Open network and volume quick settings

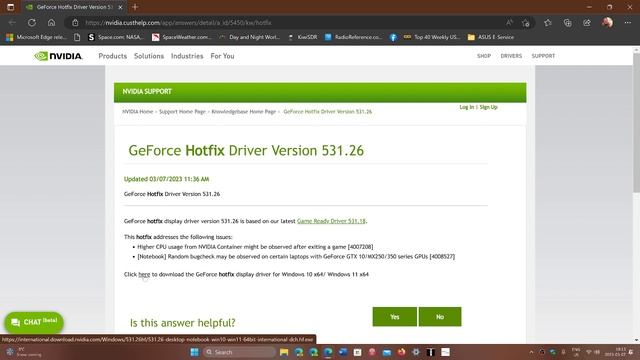pyautogui.click(x=593, y=352)
